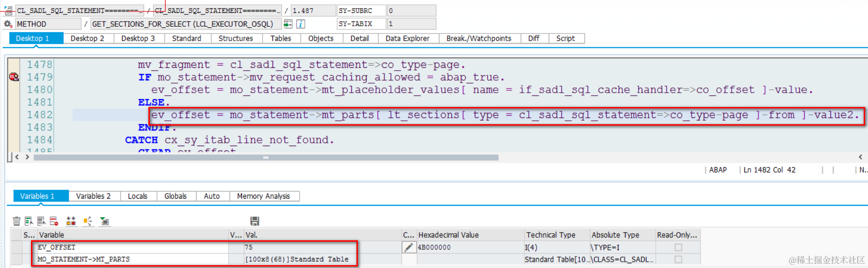868x268 pixels.
Task: Click the [100x8(68)]Standard Table value cell
Action: [x=322, y=259]
